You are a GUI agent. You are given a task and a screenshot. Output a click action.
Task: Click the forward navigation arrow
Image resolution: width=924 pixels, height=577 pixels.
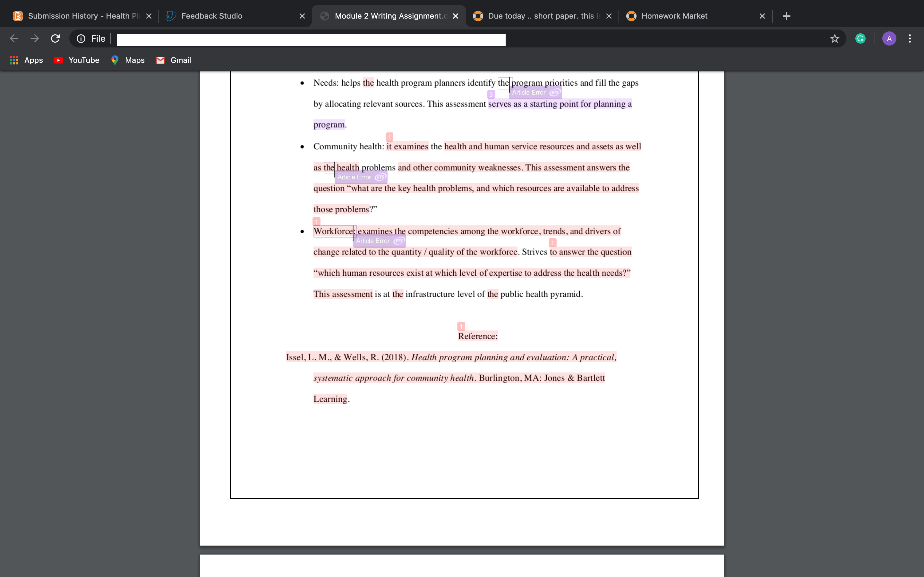(x=35, y=38)
